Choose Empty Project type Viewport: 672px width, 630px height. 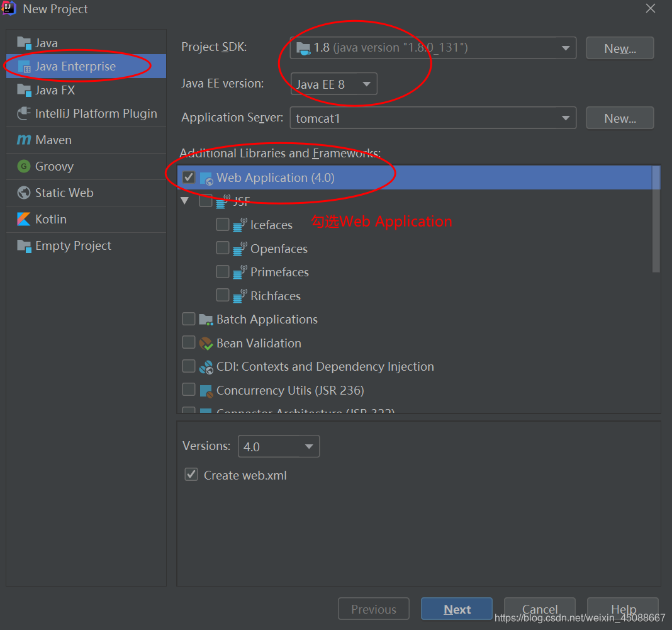click(x=86, y=246)
